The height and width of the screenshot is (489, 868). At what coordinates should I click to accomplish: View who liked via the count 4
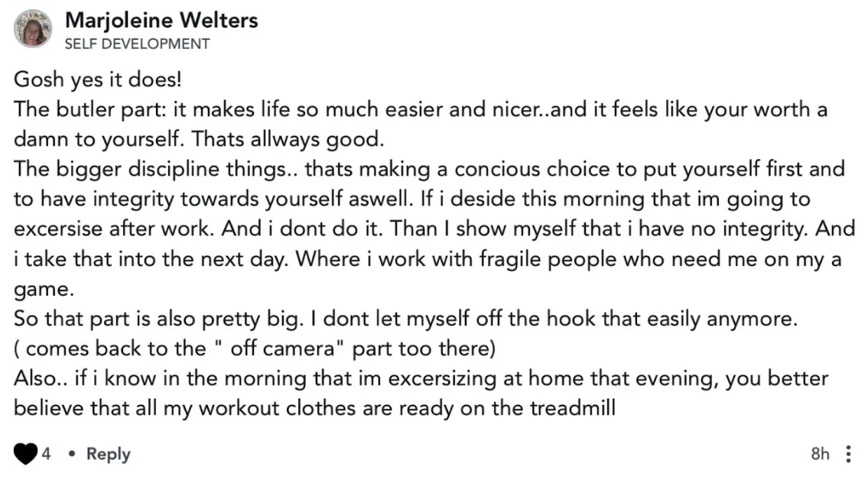coord(46,454)
